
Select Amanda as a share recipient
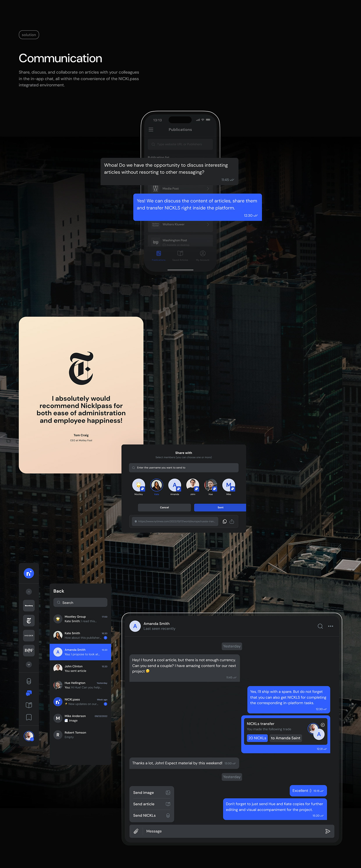174,485
